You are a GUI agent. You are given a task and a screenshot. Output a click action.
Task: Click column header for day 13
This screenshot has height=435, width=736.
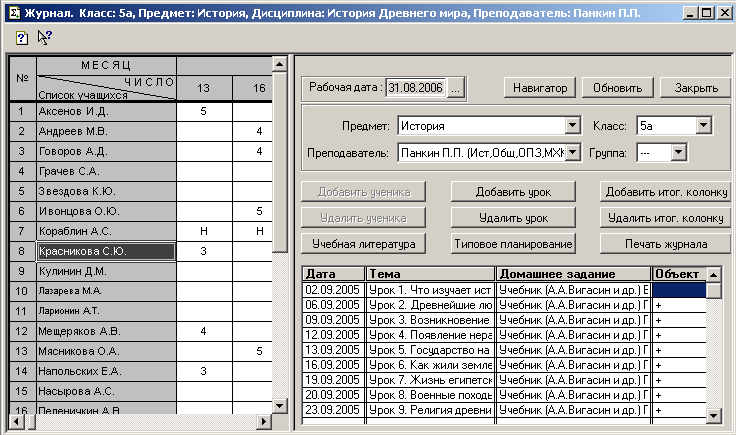coord(204,88)
